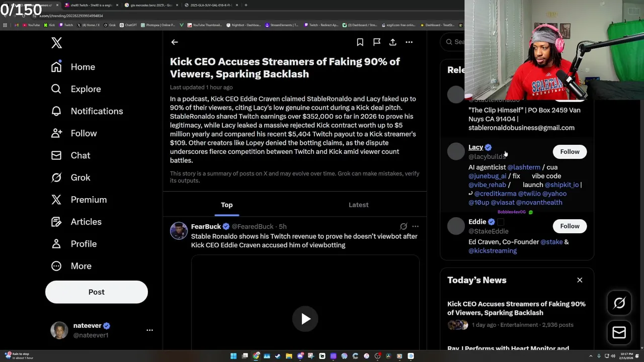Viewport: 644px width, 362px height.
Task: Open the @junebug_ai mention link
Action: (487, 176)
